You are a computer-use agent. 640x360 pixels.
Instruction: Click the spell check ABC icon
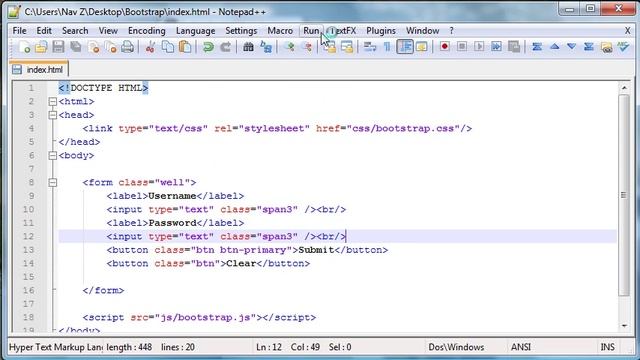(x=623, y=47)
